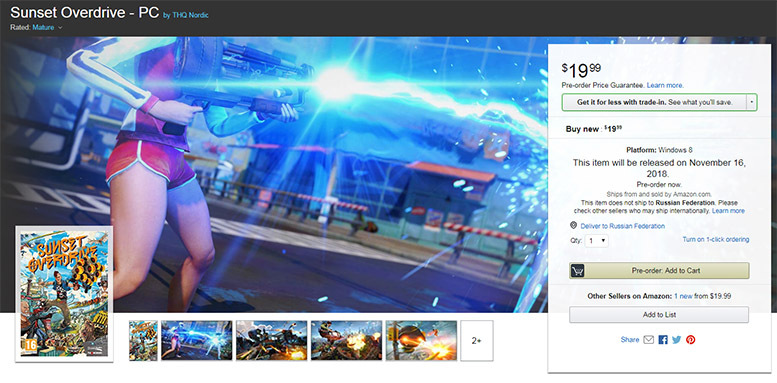Share on Facebook icon
This screenshot has width=777, height=383.
tap(663, 340)
